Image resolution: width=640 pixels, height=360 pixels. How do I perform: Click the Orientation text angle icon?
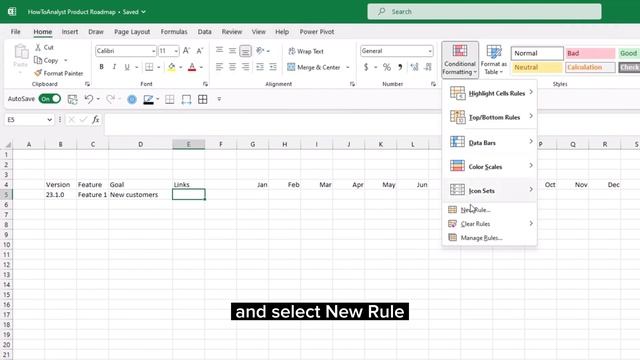[260, 51]
